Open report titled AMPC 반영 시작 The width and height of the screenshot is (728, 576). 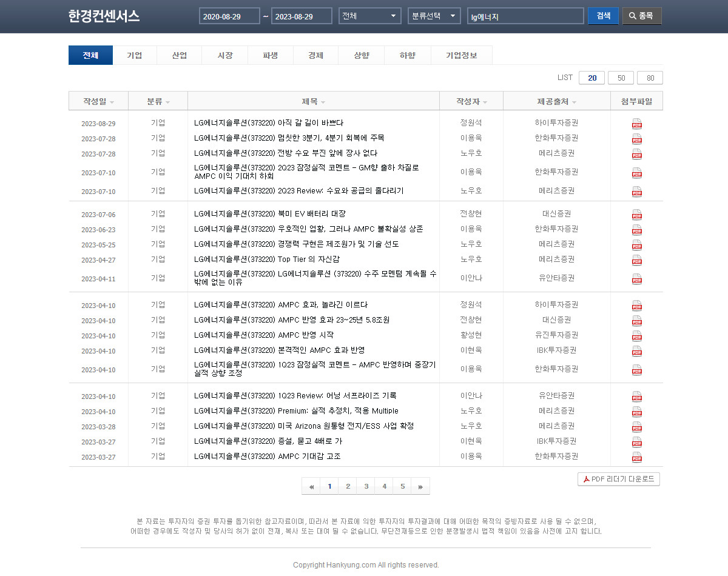coord(264,335)
